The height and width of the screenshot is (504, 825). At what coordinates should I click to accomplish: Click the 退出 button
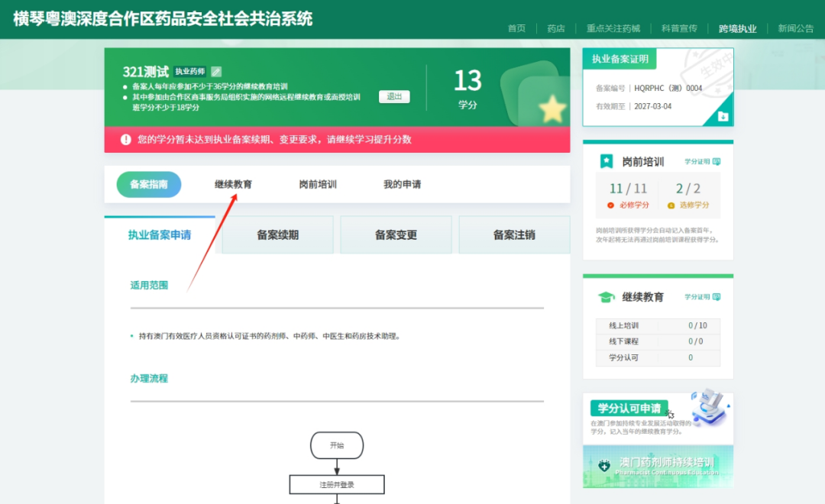click(393, 96)
